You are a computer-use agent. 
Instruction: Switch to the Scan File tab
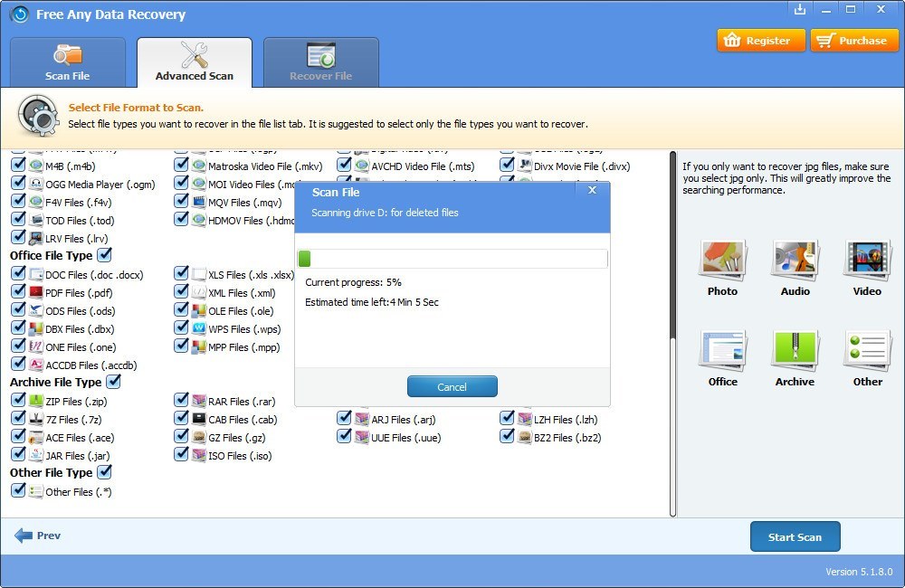coord(67,62)
